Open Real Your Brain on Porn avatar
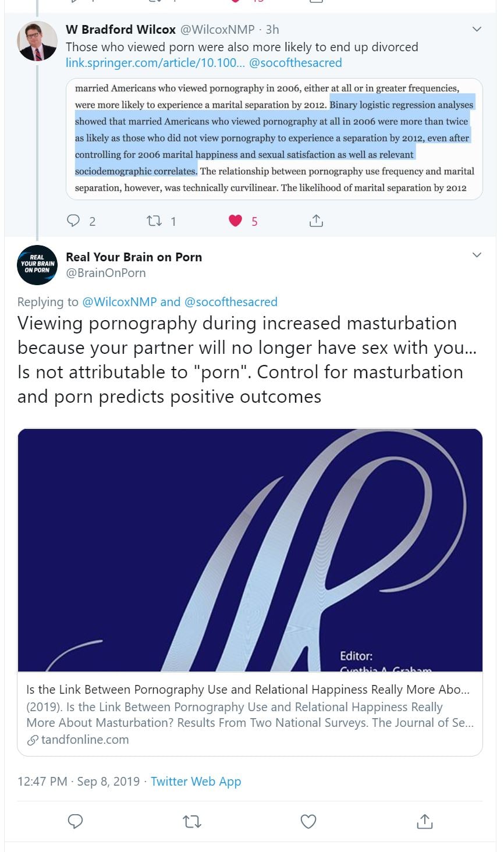Screen dimensions: 504x852 [37, 265]
